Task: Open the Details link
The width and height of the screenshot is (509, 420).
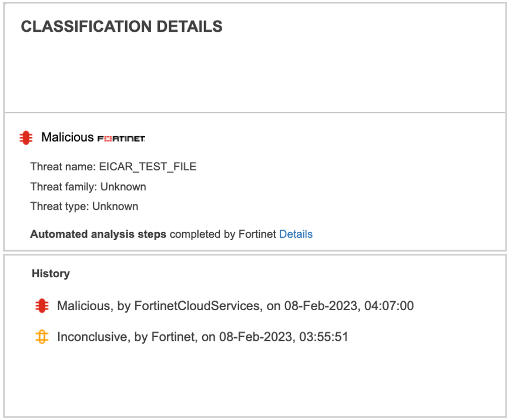Action: click(296, 234)
